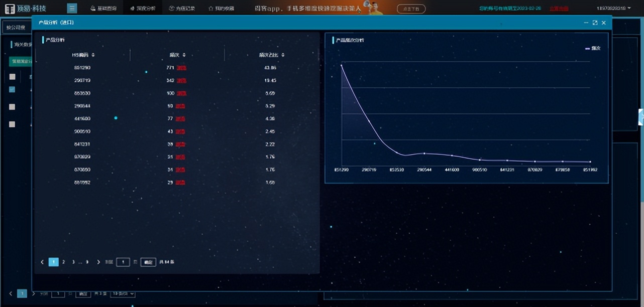The height and width of the screenshot is (307, 644).
Task: Maximize the 产品分析 dialog
Action: click(595, 23)
